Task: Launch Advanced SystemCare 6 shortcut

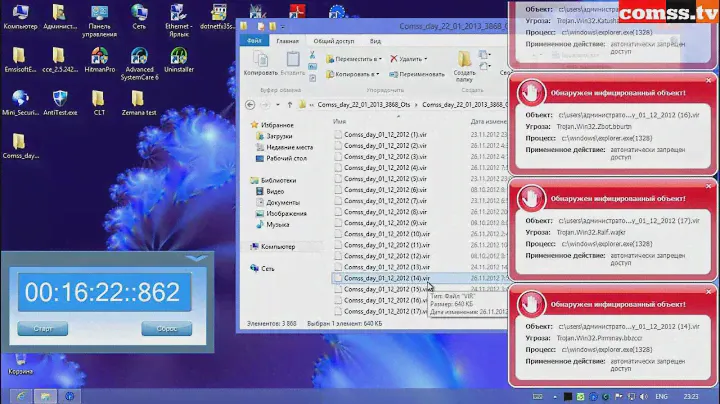Action: click(140, 55)
